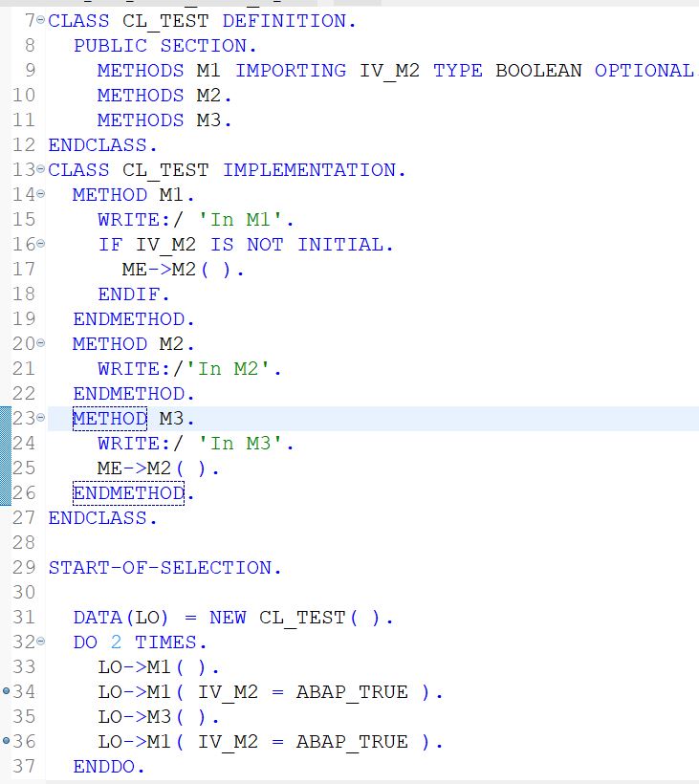
Task: Click the breakpoint marker at line 36
Action: click(6, 741)
